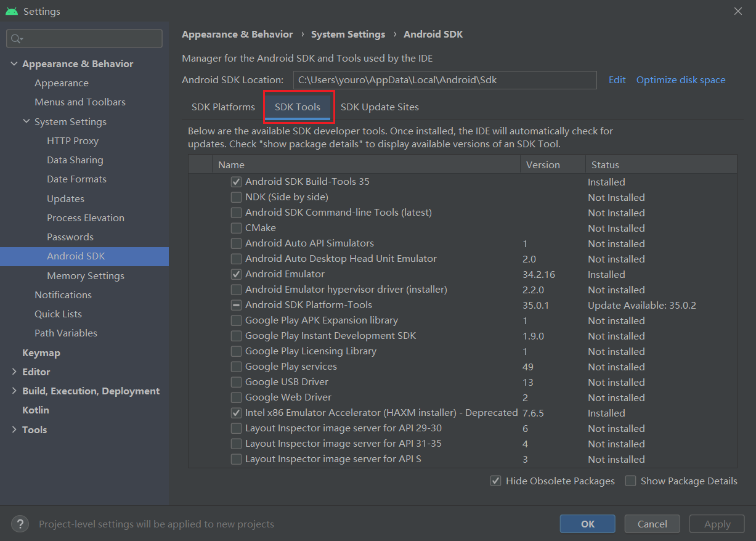Check Google Play services checkbox
This screenshot has height=541, width=756.
click(x=236, y=367)
